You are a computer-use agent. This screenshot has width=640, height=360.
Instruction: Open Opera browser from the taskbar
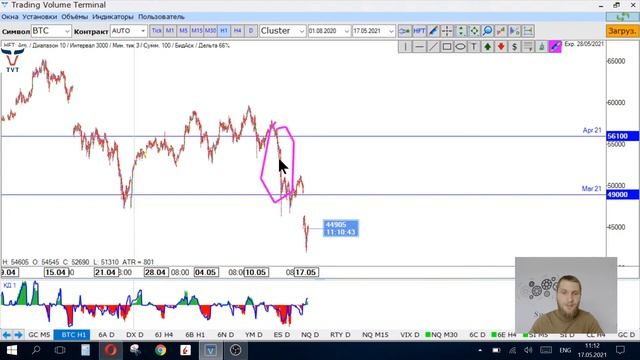coord(111,350)
